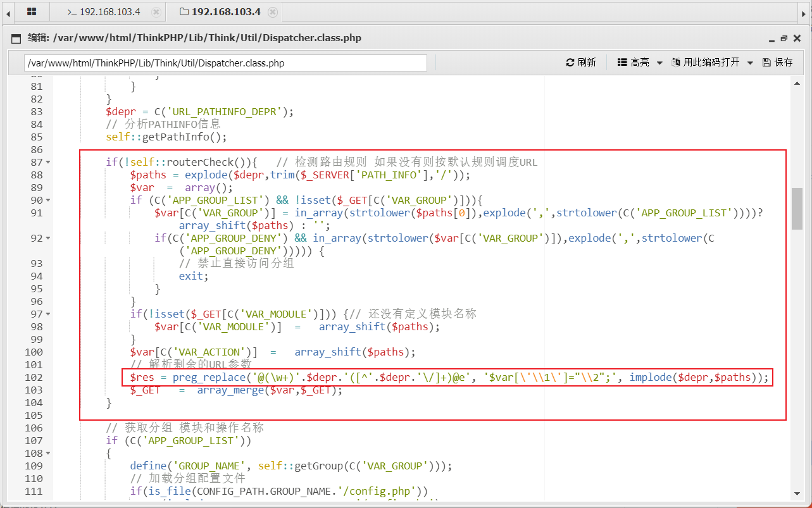
Task: Open the grid dashboard tab
Action: (32, 11)
